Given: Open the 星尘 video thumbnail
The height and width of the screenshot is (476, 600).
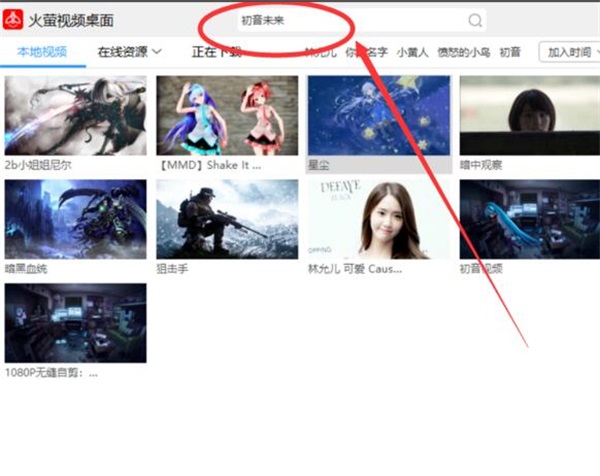Looking at the screenshot, I should pyautogui.click(x=379, y=115).
